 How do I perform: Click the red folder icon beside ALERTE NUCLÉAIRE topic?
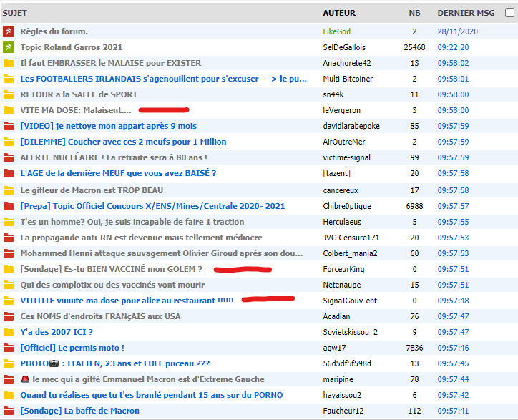coord(9,157)
